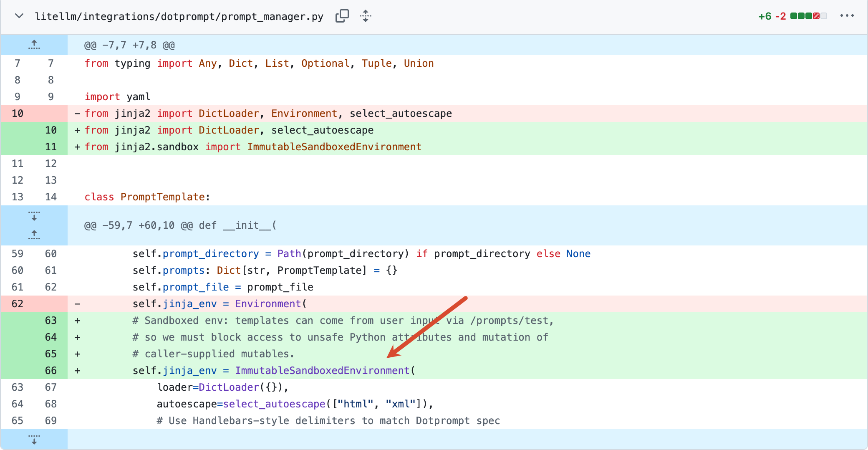This screenshot has height=450, width=868.
Task: Click the +6 -2 diffstat indicator
Action: click(x=792, y=16)
